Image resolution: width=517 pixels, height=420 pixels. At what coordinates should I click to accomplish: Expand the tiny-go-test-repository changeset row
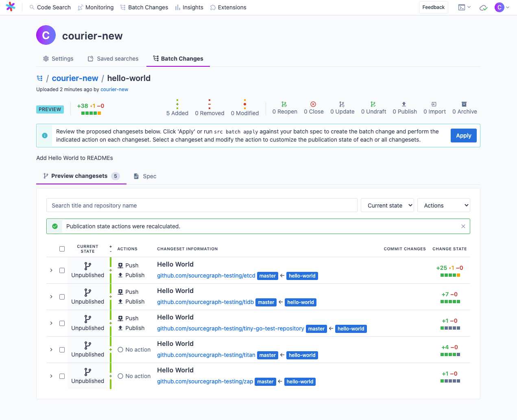[x=51, y=323]
